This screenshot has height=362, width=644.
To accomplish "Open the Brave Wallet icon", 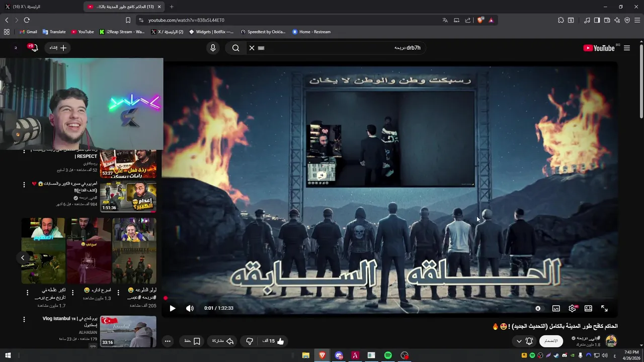I will point(607,20).
